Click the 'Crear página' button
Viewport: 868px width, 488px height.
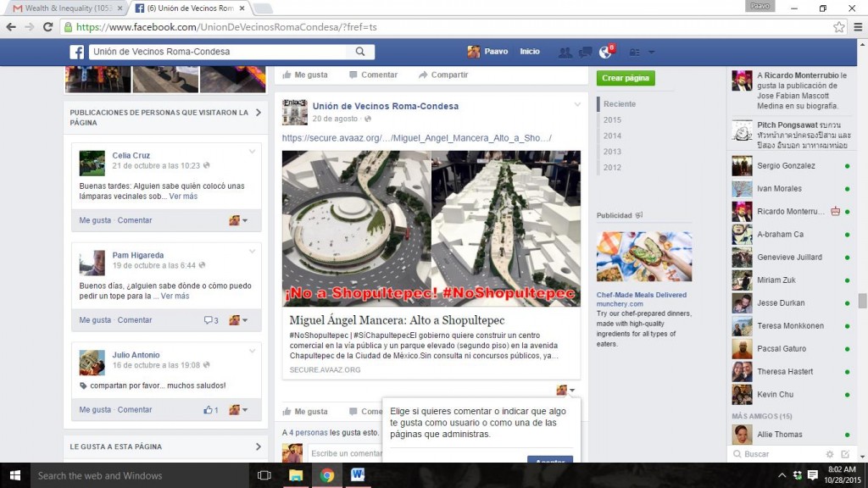[626, 78]
